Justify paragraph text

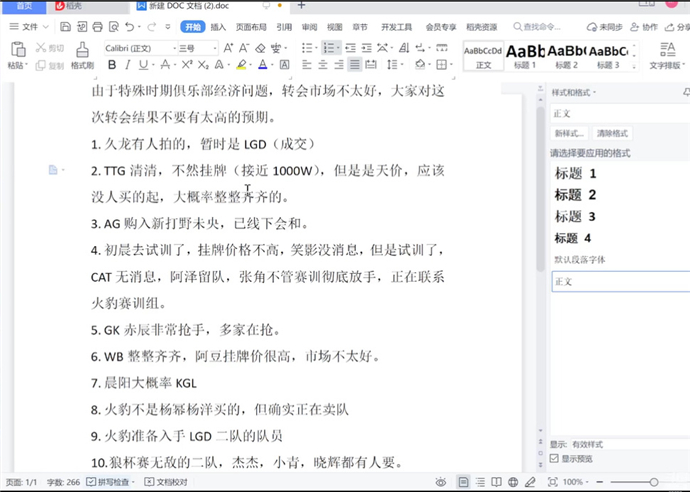coord(354,65)
